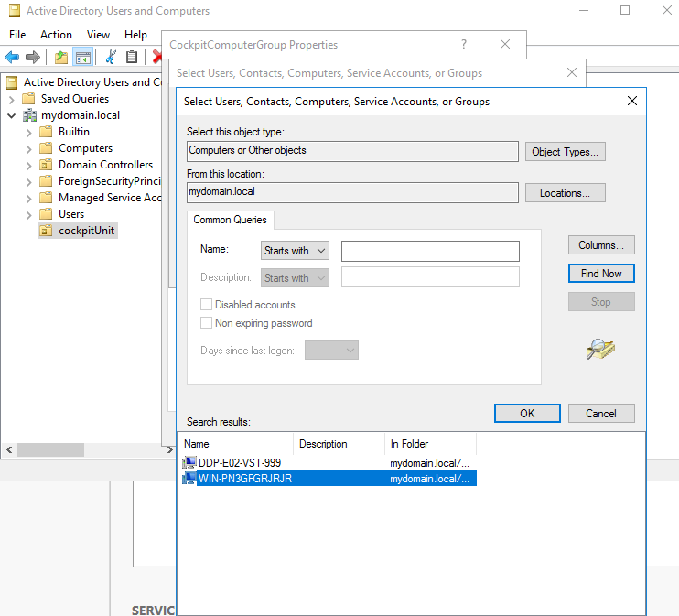Select the Common Queries tab
The image size is (679, 616).
pos(230,220)
